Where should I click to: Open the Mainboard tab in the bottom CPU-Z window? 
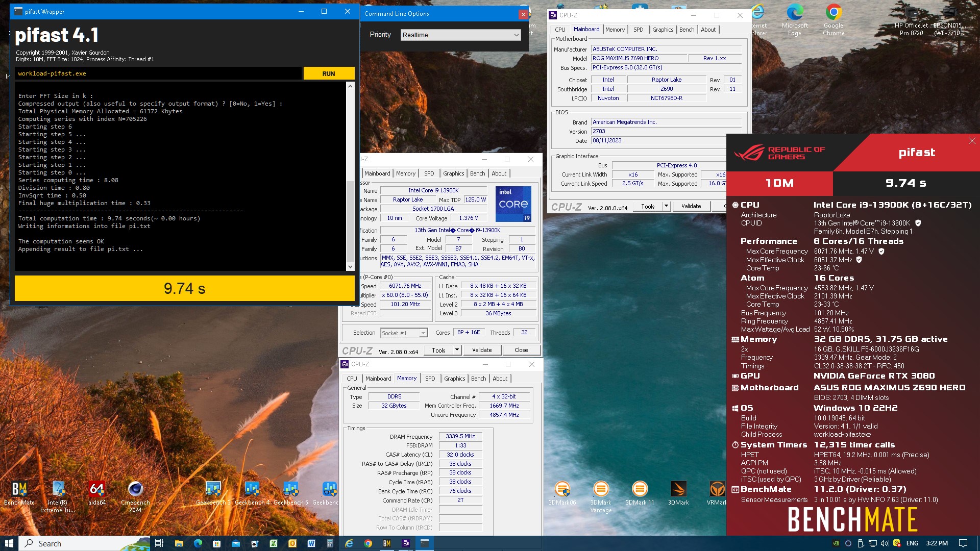tap(378, 379)
